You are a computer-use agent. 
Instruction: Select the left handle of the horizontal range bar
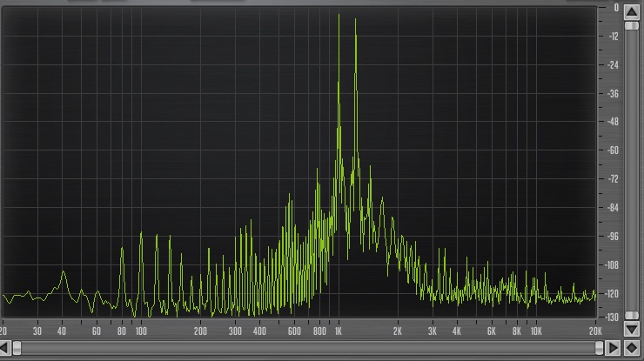(x=17, y=348)
